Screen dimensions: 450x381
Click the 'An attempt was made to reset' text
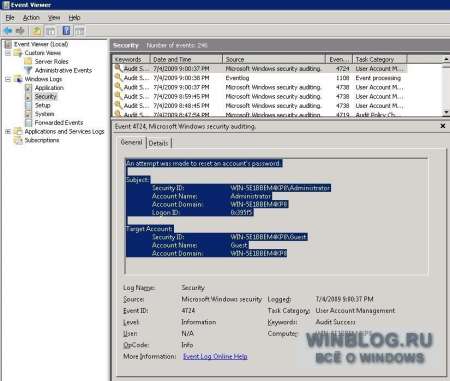point(204,163)
